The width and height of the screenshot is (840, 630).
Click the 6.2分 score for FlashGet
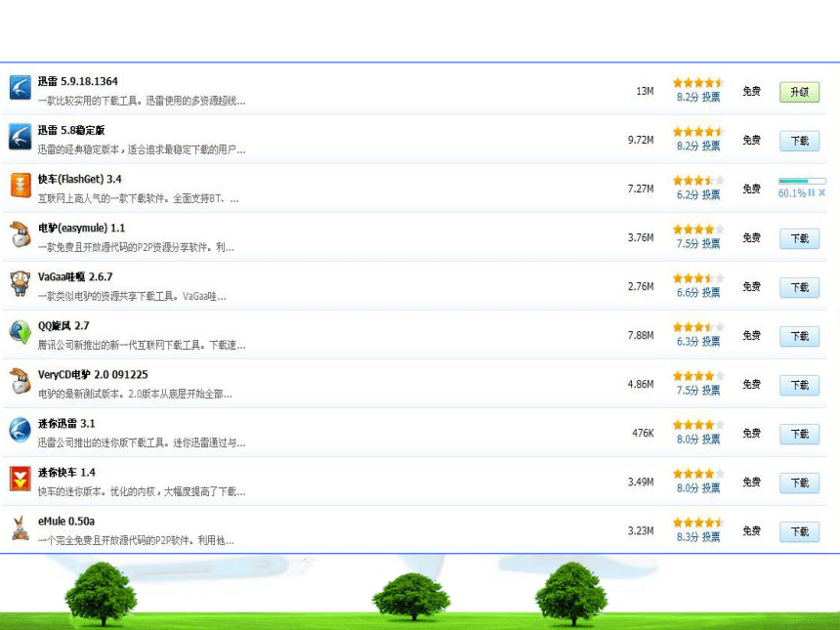tap(688, 194)
